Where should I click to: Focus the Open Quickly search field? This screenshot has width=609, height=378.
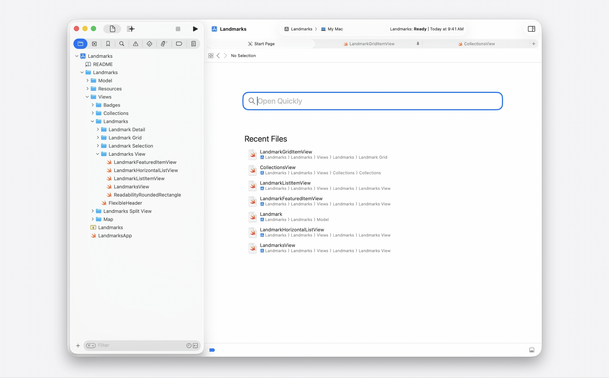click(x=372, y=101)
